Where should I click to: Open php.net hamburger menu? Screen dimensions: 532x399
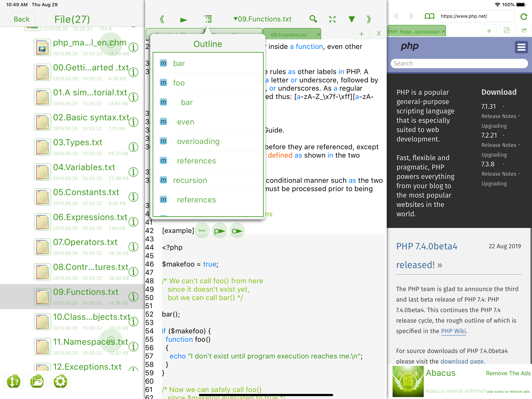coord(521,47)
